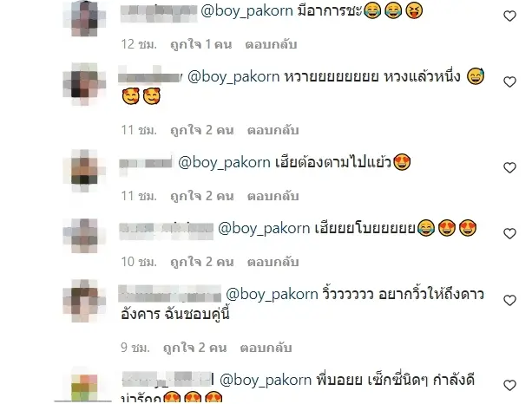The height and width of the screenshot is (404, 532).
Task: Reply to the 10 ชม. comment
Action: click(273, 262)
